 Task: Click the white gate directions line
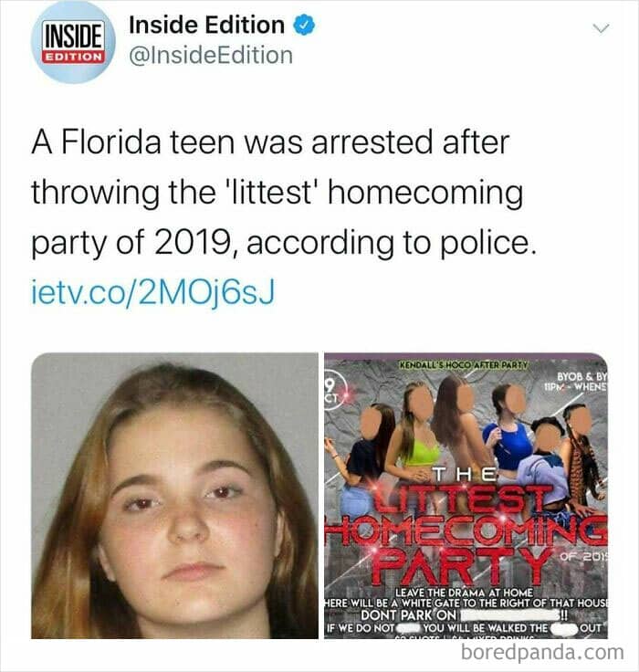pos(466,604)
